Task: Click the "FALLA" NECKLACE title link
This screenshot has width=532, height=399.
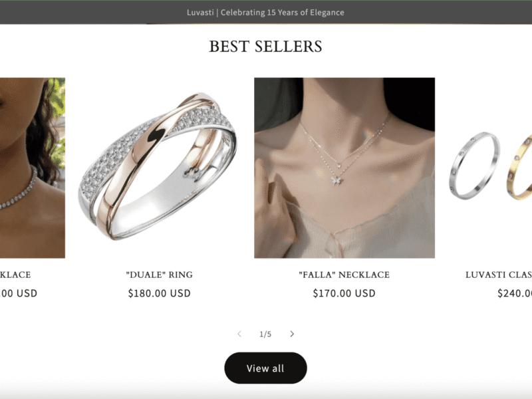Action: (344, 275)
